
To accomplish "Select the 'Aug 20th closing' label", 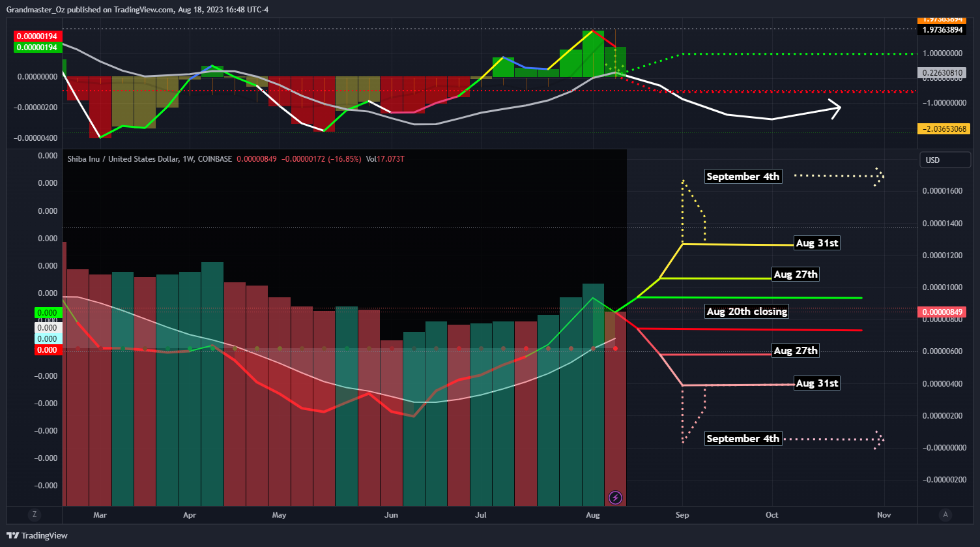I will (x=747, y=312).
